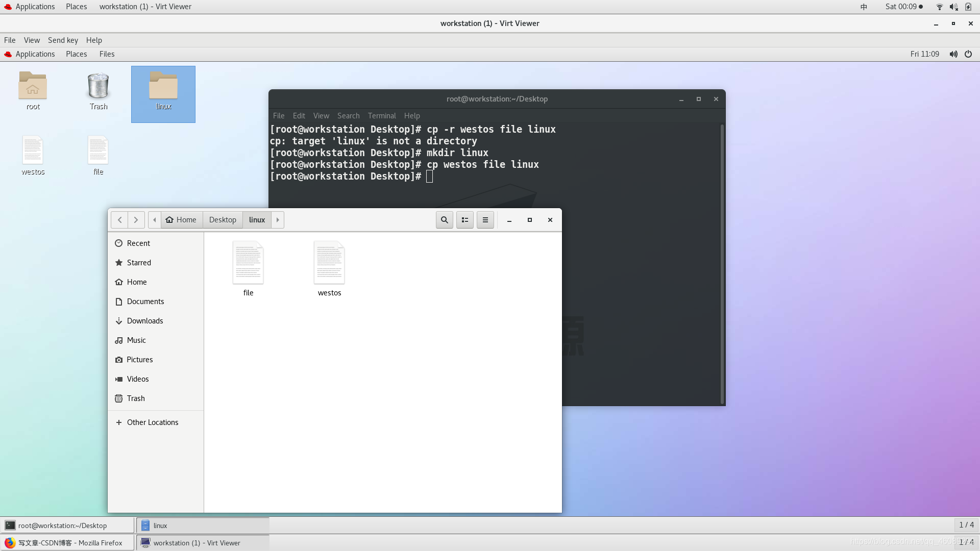Screen dimensions: 980x551
Task: Select the Starred sidebar item
Action: (x=139, y=262)
